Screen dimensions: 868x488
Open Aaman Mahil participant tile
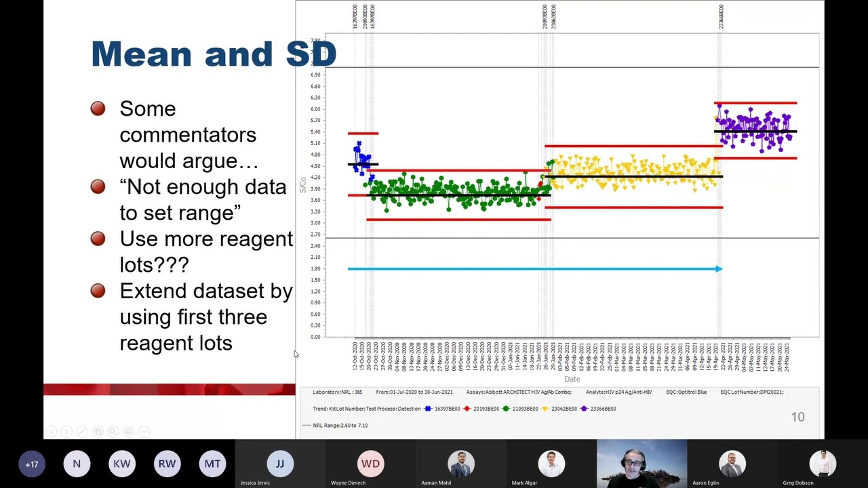pos(461,464)
